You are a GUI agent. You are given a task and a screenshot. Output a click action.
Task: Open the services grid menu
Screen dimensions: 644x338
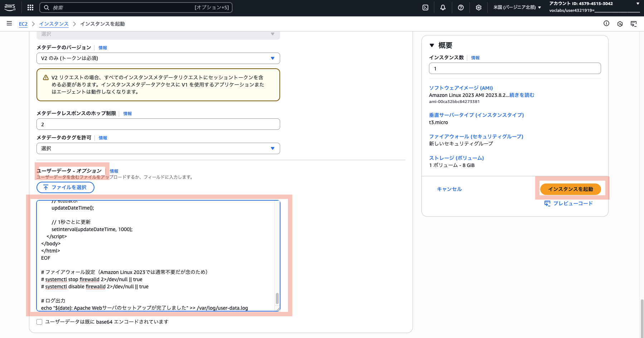(30, 8)
